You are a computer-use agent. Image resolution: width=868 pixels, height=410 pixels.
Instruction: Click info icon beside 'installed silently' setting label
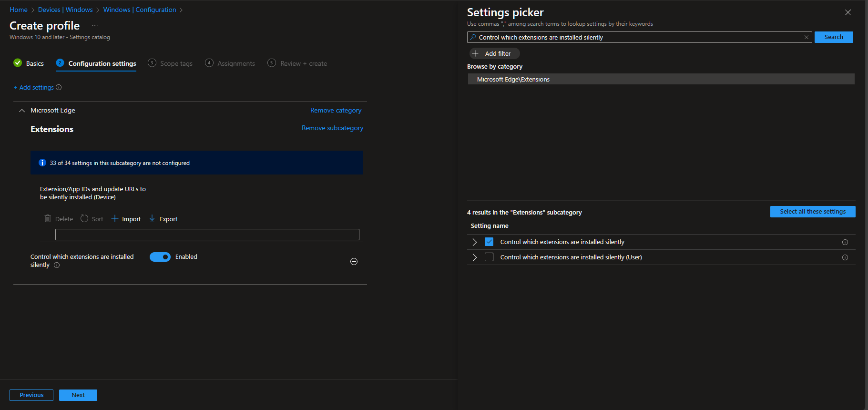click(57, 265)
